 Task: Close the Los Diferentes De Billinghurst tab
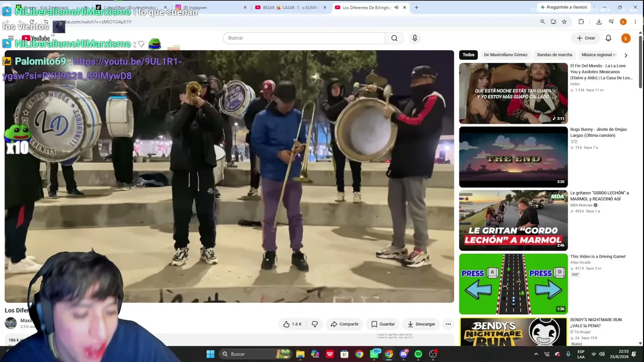coord(404,8)
